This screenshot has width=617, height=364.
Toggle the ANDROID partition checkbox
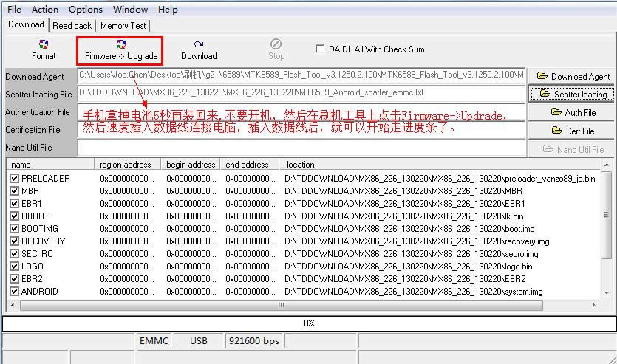(15, 291)
